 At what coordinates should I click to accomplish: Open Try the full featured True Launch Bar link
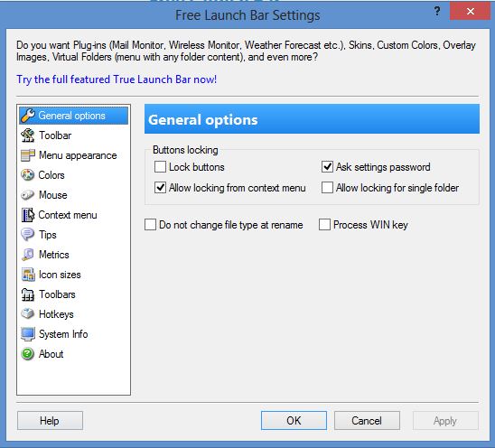pos(117,79)
